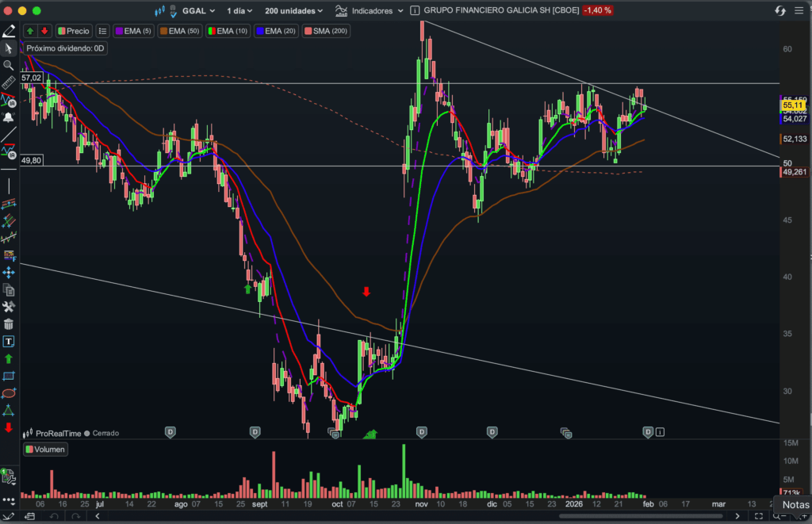Open the Indicadores menu
This screenshot has width=812, height=524.
click(x=370, y=11)
